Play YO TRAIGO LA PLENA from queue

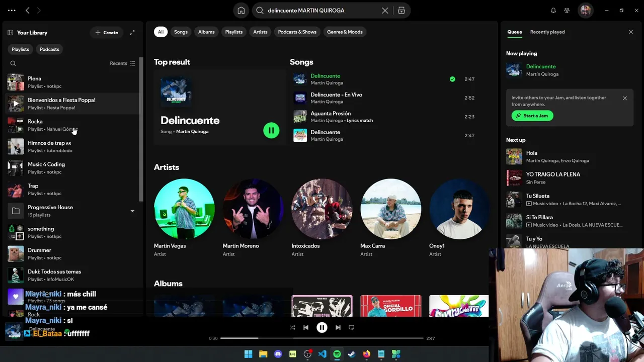click(x=569, y=178)
